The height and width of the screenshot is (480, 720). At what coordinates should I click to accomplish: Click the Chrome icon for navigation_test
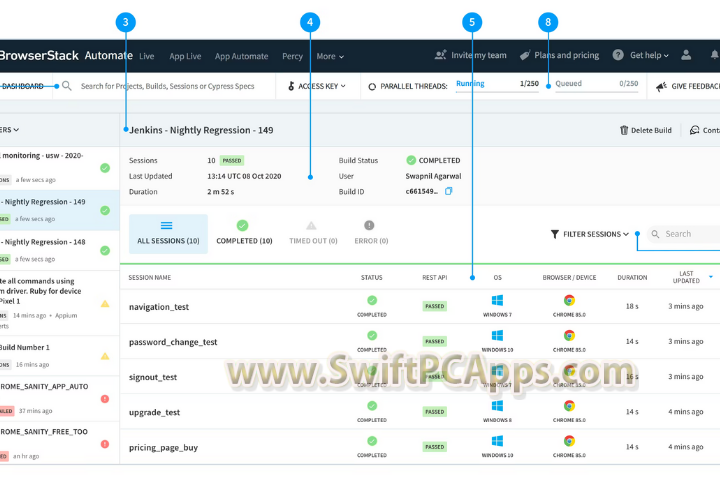click(x=569, y=300)
